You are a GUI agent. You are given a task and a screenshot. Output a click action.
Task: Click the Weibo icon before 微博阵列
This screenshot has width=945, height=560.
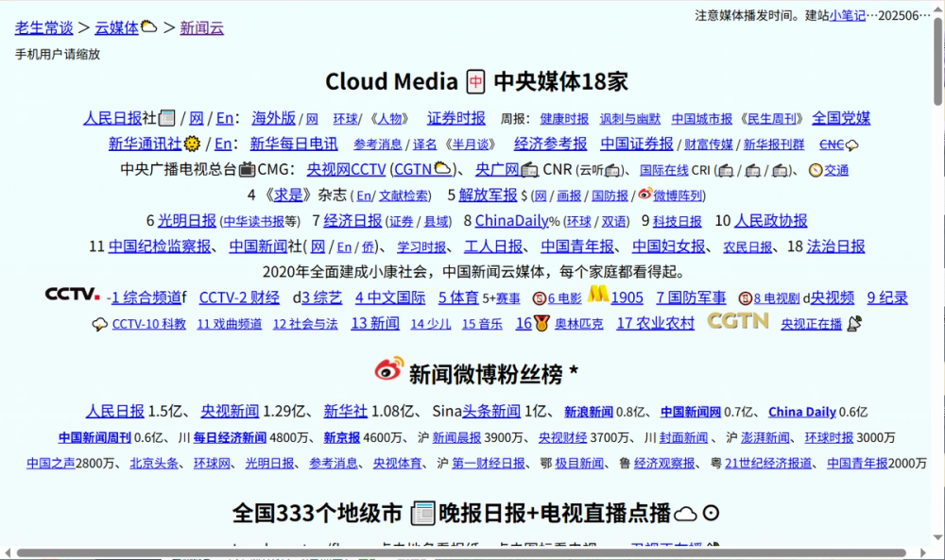(644, 194)
